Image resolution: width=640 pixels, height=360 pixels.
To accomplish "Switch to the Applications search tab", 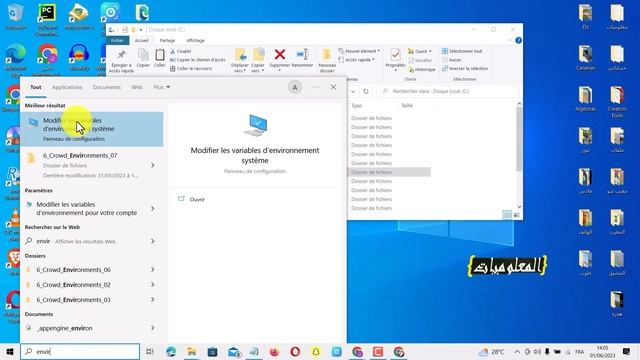I will pyautogui.click(x=67, y=87).
